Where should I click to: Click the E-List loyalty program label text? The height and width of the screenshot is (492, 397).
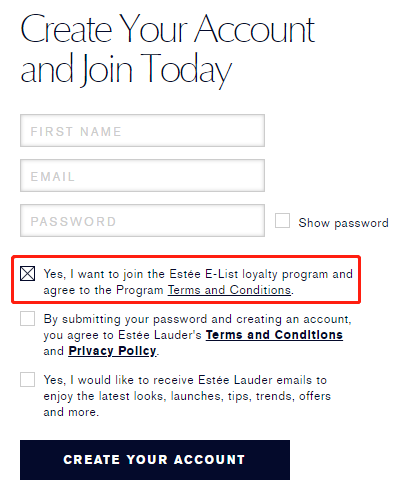click(x=198, y=282)
